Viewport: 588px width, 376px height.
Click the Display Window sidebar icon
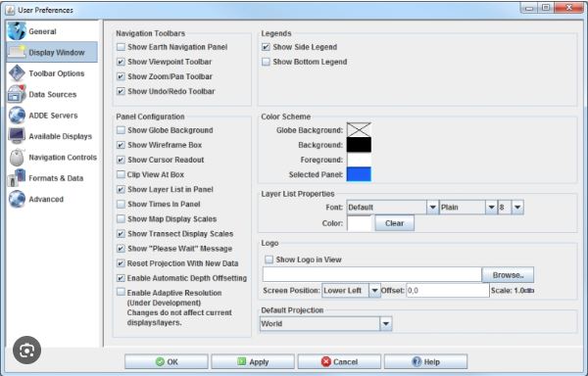tap(17, 52)
